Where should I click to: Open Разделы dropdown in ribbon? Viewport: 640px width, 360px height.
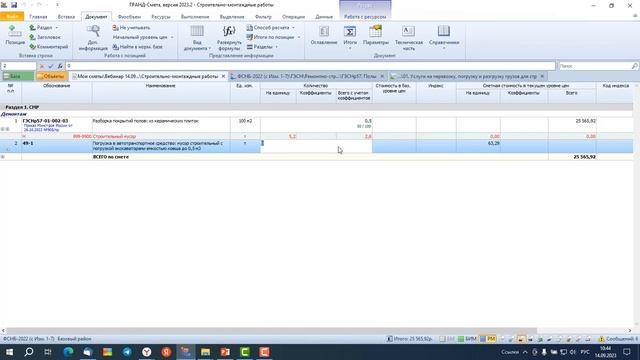[262, 47]
